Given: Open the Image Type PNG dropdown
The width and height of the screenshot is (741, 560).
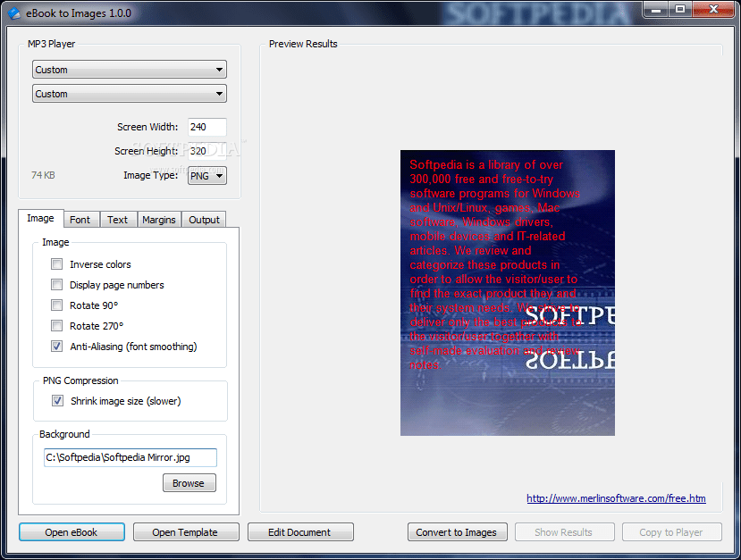Looking at the screenshot, I should click(206, 175).
